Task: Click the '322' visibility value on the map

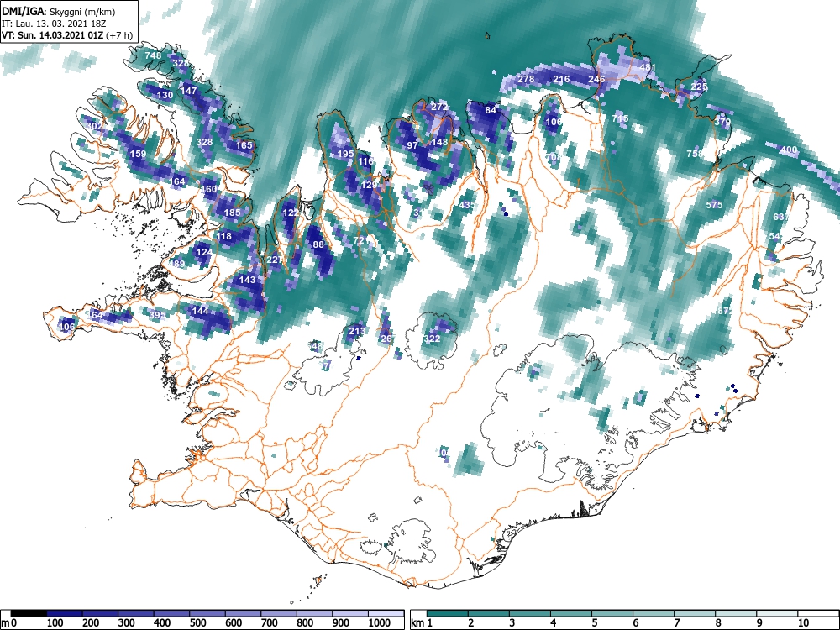Action: click(x=432, y=339)
